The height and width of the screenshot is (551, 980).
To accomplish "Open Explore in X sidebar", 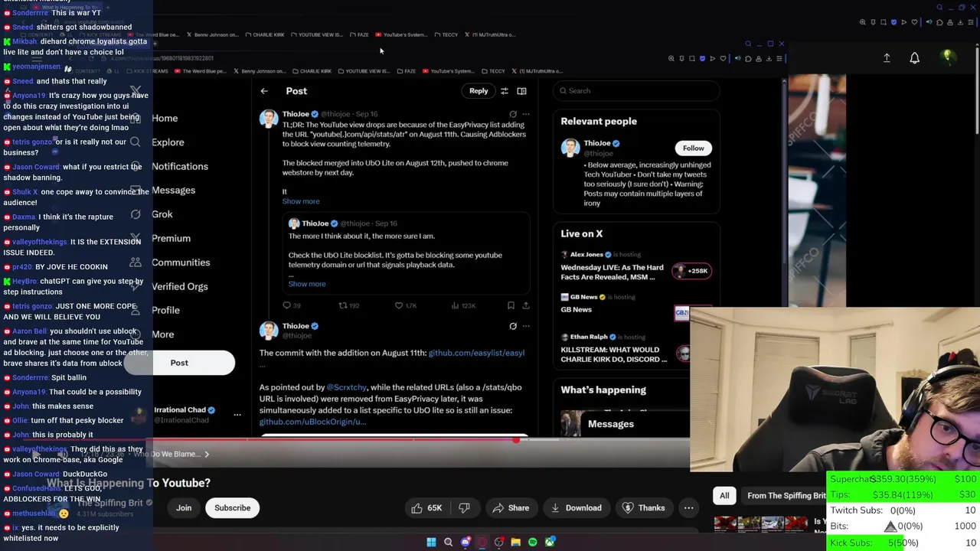I will (x=168, y=142).
